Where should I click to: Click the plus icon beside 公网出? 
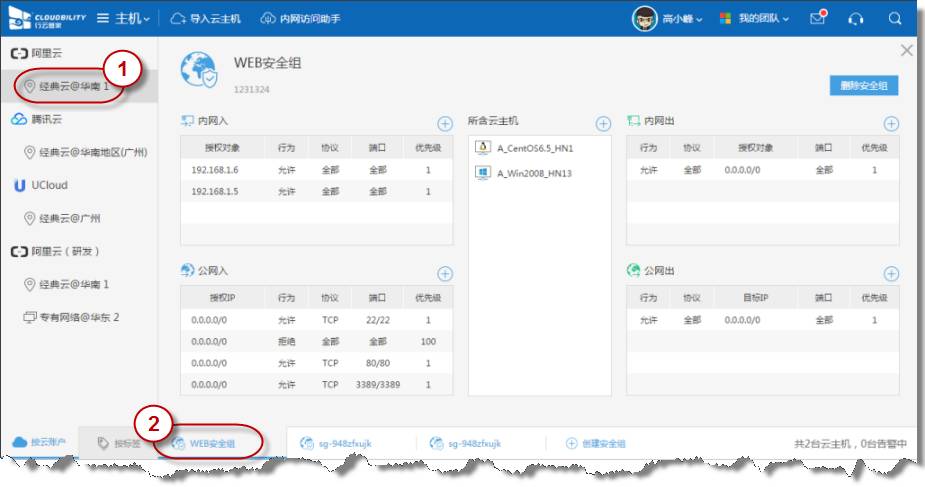[x=891, y=273]
